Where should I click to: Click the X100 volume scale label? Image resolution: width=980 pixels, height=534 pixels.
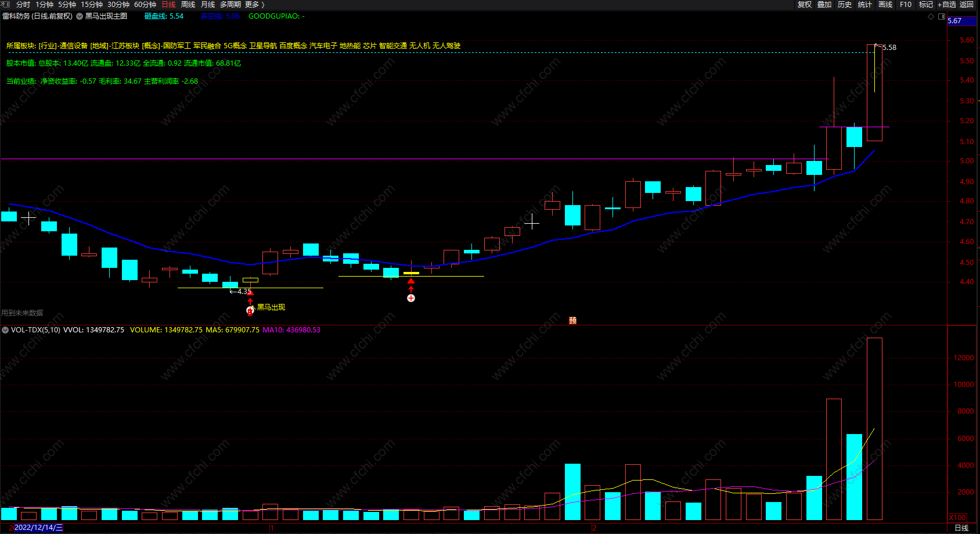pyautogui.click(x=957, y=517)
